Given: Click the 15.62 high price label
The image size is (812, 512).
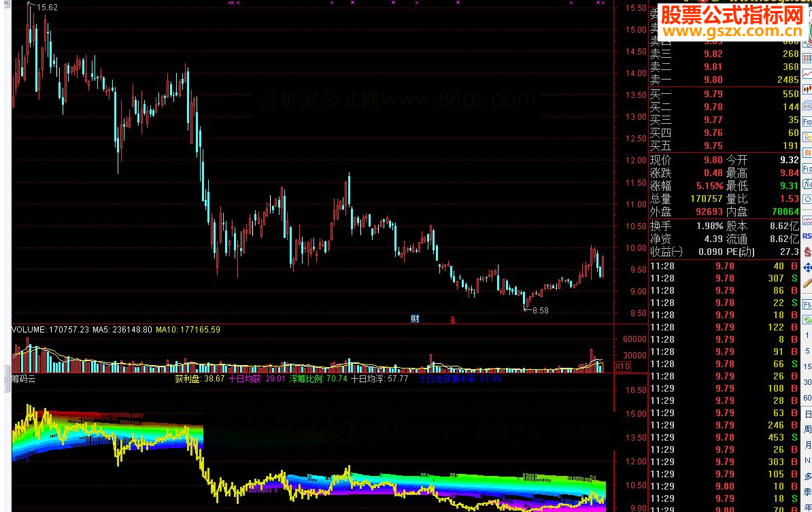Looking at the screenshot, I should [47, 7].
